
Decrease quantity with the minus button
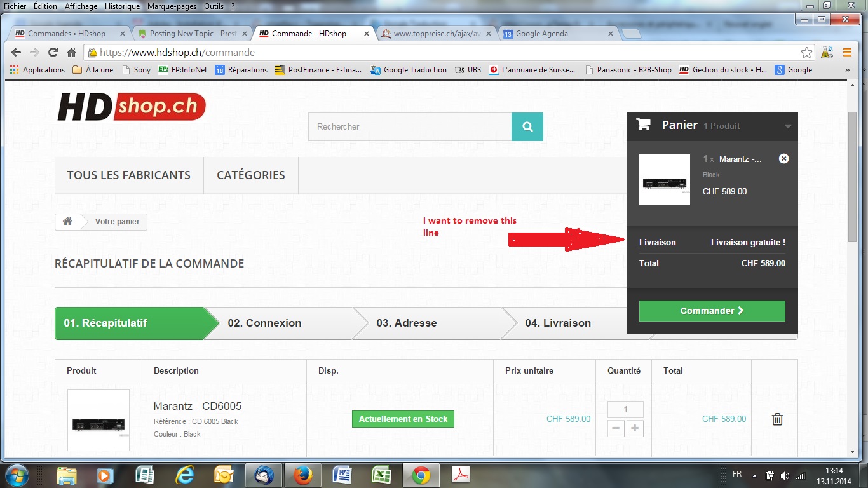tap(616, 428)
